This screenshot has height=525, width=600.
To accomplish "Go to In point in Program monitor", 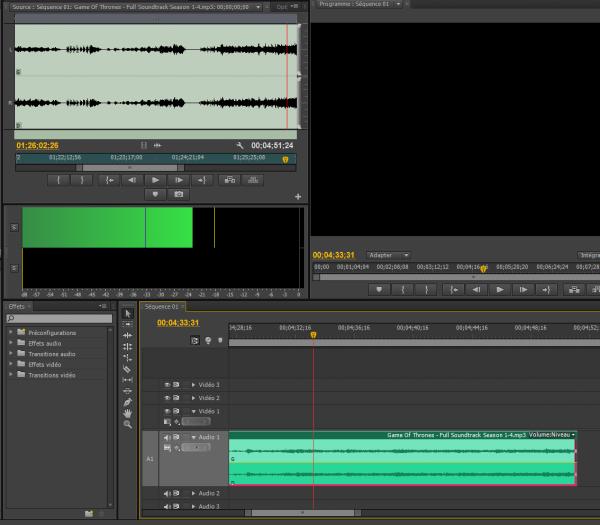I will pyautogui.click(x=453, y=290).
